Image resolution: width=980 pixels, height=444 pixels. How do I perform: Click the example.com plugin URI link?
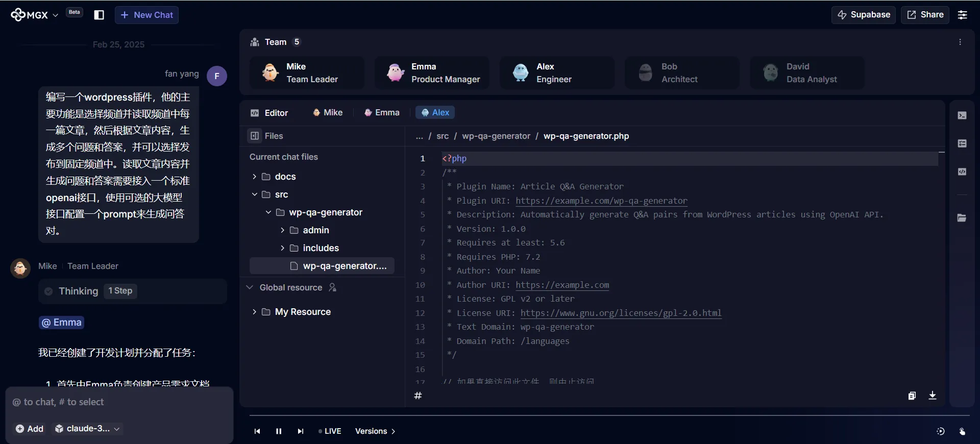tap(601, 201)
